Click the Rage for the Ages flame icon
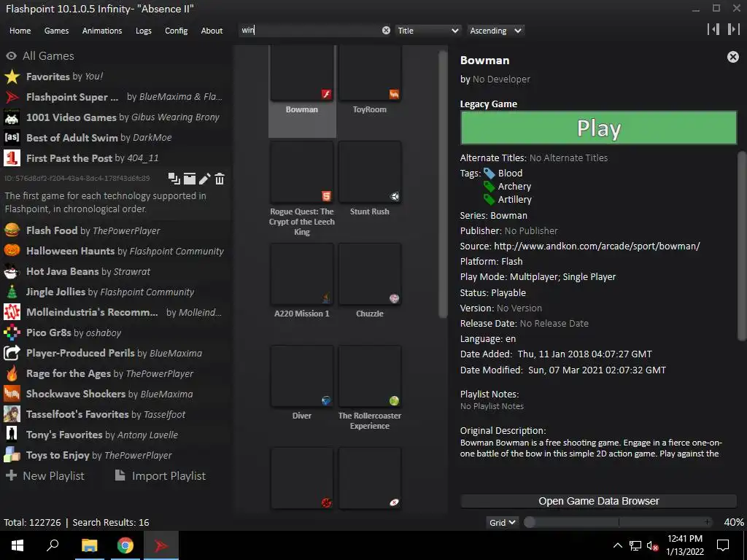The width and height of the screenshot is (747, 560). pos(12,373)
